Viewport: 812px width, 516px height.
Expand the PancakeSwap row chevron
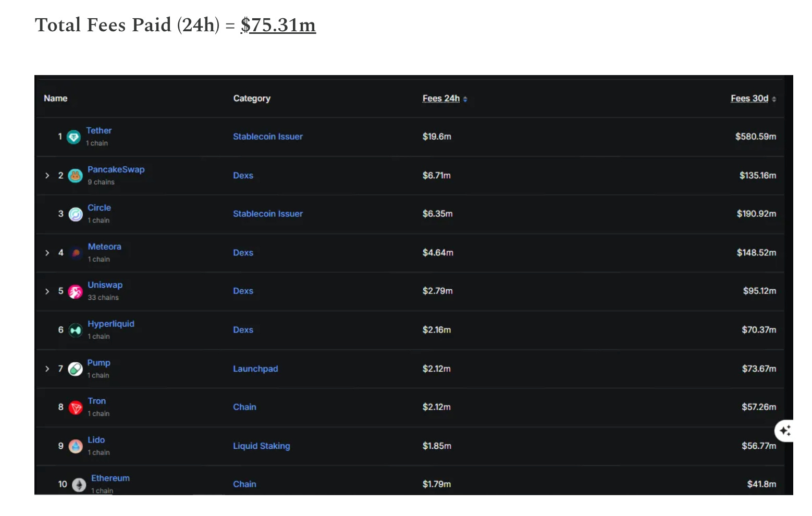pos(47,176)
